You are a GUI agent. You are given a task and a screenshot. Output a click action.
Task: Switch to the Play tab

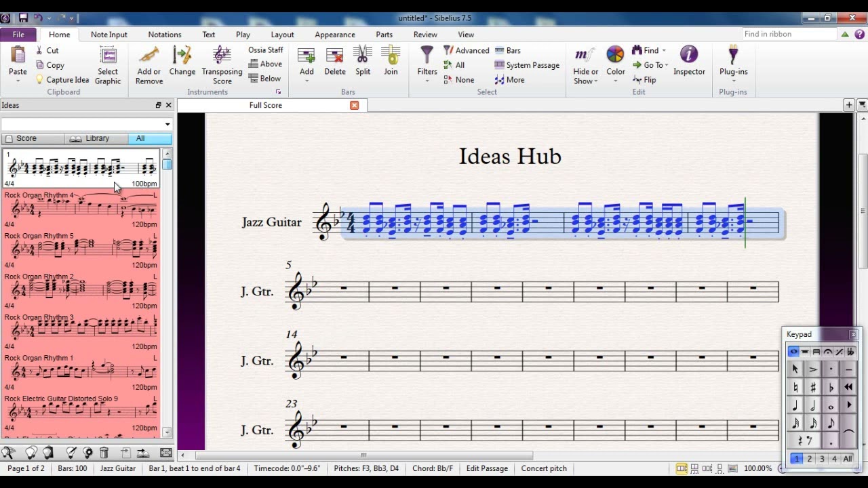coord(243,35)
